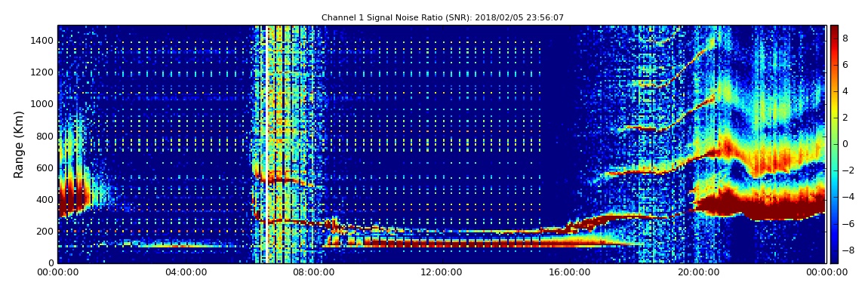Click the white vertical line near 06:30
868x307 pixels.
coord(266,144)
